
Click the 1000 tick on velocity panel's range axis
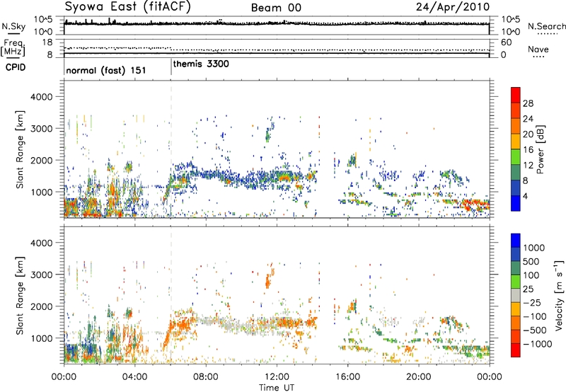click(x=42, y=338)
